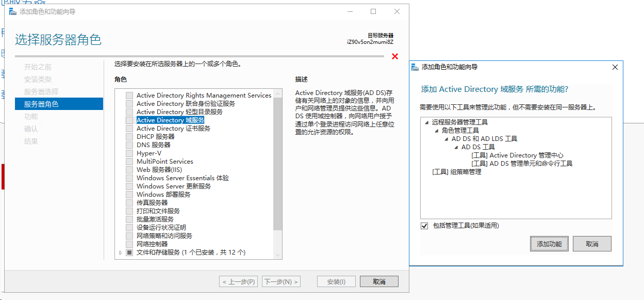
Task: Click the red X error icon
Action: click(395, 56)
